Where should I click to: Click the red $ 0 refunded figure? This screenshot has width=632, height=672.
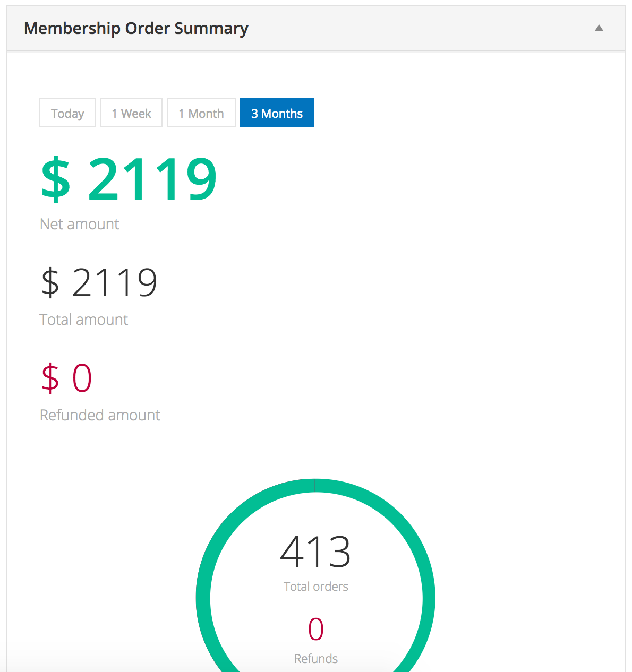[x=67, y=378]
